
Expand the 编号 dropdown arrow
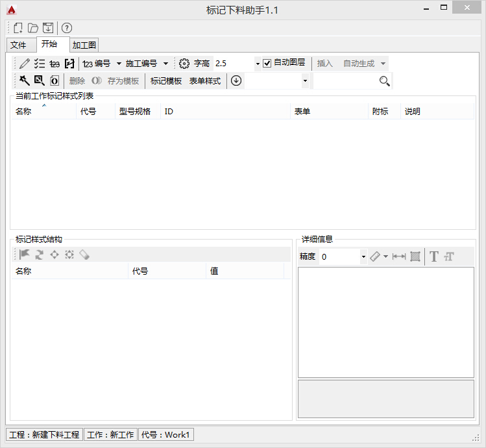119,64
